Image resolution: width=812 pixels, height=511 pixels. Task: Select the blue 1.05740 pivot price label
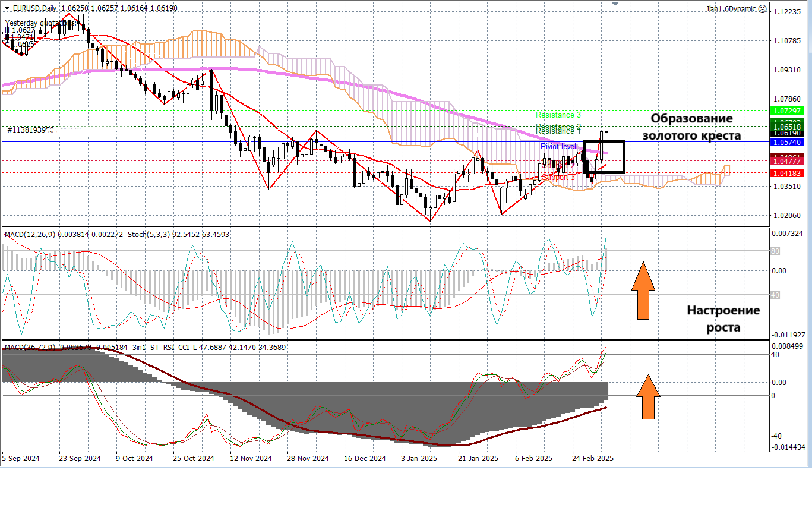(x=786, y=143)
